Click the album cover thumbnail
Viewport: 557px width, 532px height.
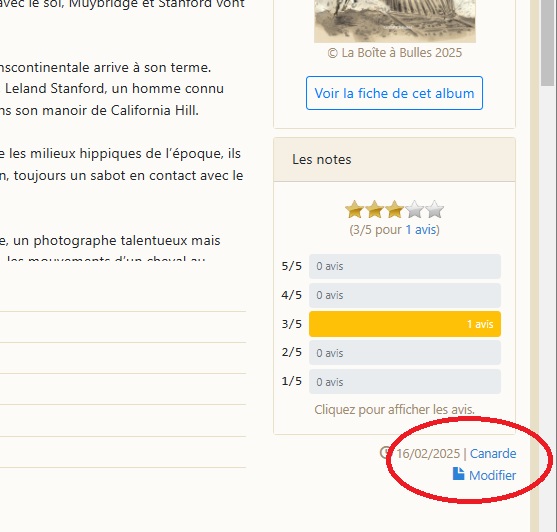click(x=395, y=21)
